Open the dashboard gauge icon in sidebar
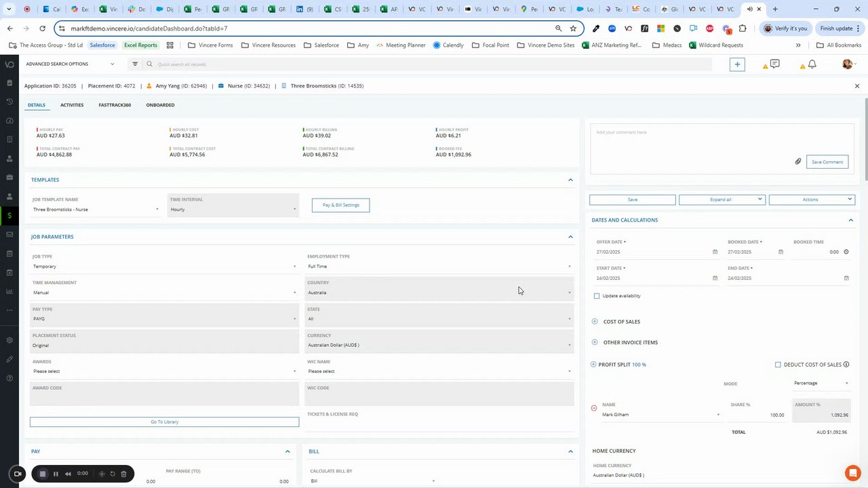868x488 pixels. (x=9, y=121)
